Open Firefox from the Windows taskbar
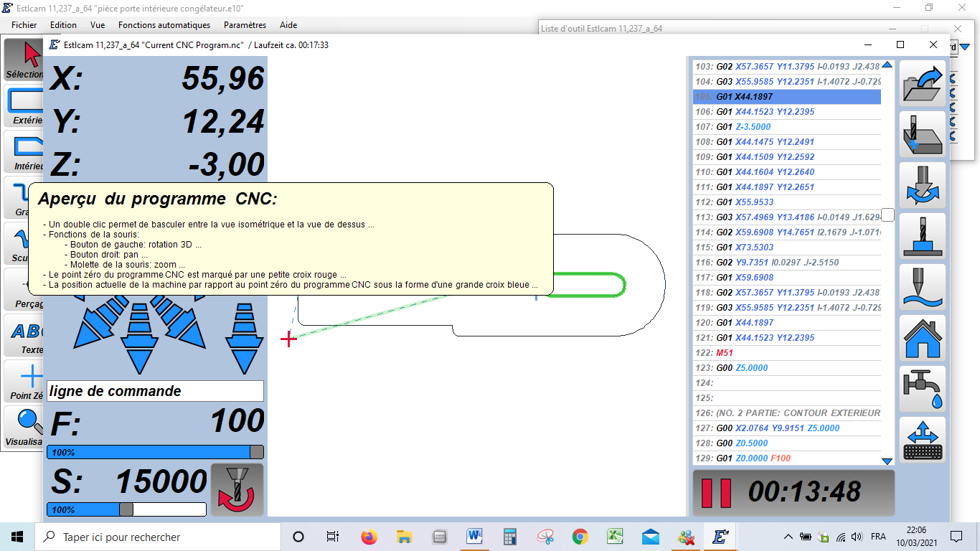 pyautogui.click(x=369, y=537)
